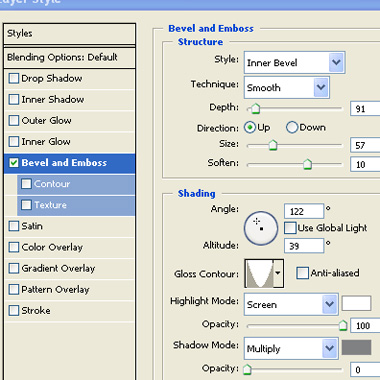Click the Shadow Opacity slider handle
Screen dimensions: 380x380
pyautogui.click(x=247, y=369)
